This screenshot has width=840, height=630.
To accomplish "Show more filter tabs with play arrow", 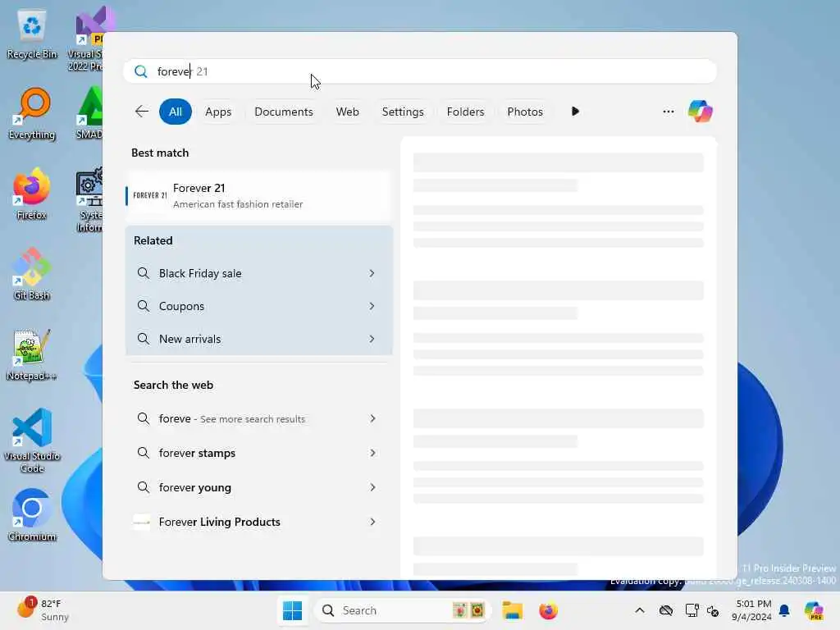I will point(575,112).
